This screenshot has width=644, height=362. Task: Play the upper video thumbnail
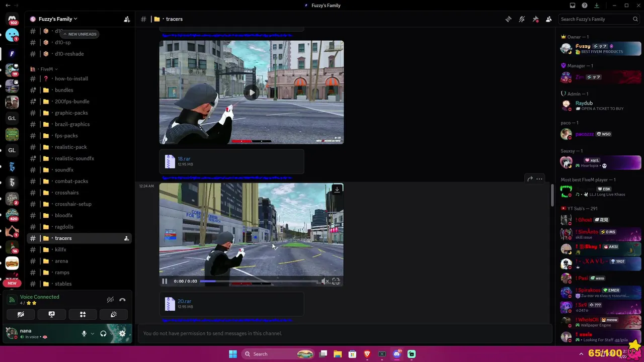pyautogui.click(x=252, y=93)
